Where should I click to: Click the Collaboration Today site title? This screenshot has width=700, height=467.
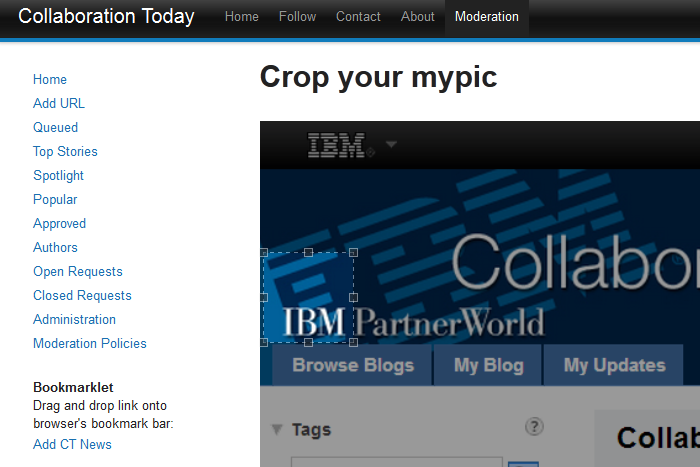tap(106, 17)
